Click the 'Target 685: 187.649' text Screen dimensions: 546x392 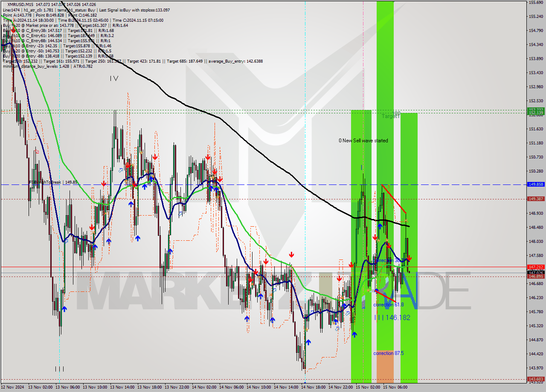[186, 61]
